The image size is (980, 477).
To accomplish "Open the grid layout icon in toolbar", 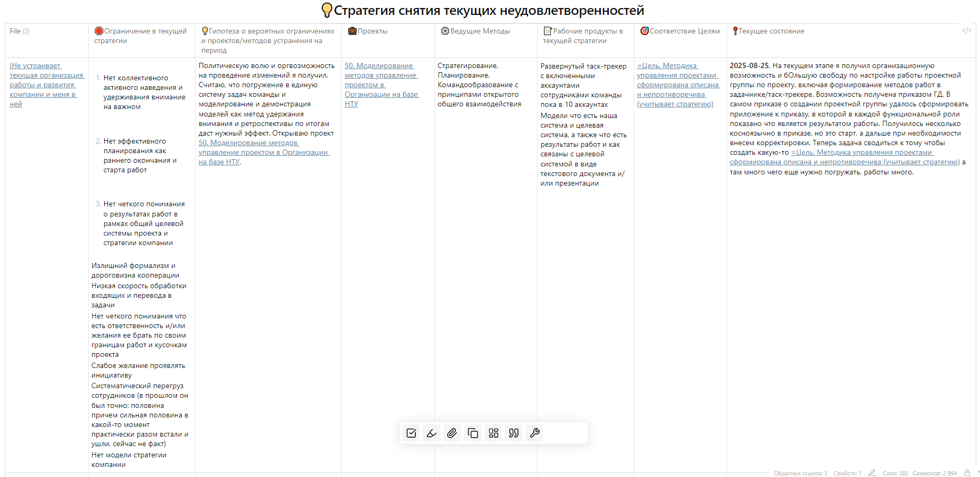I will pos(493,433).
